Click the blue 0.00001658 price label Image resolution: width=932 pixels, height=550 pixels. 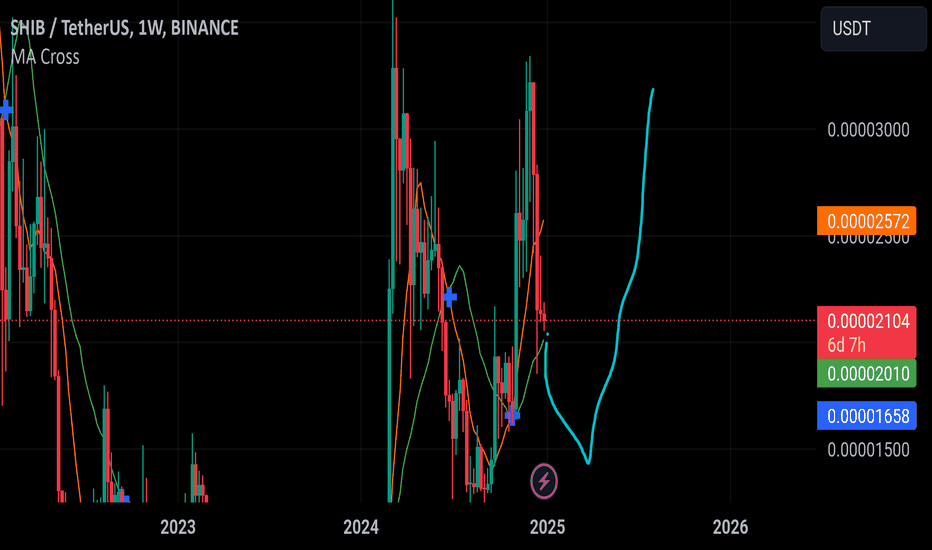tap(867, 416)
